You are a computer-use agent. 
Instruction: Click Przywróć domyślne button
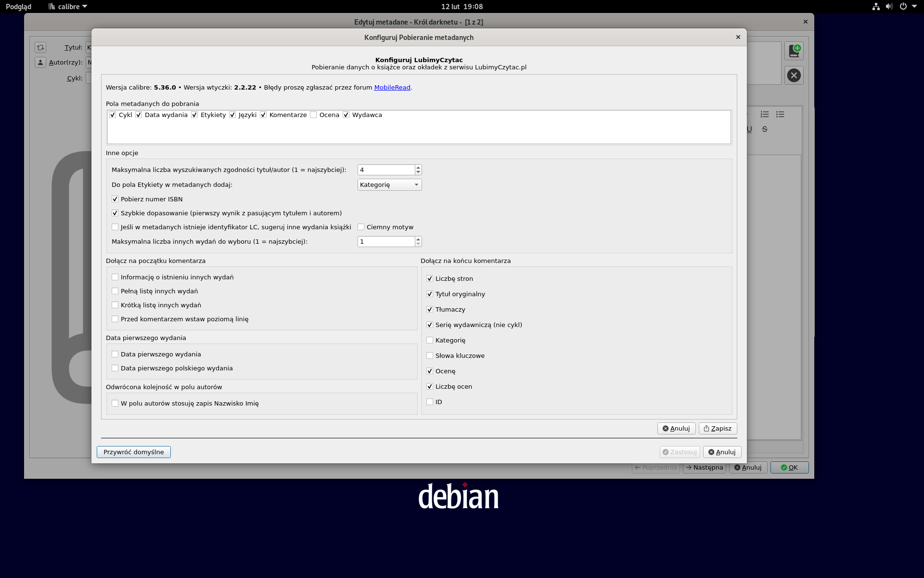[x=133, y=452]
